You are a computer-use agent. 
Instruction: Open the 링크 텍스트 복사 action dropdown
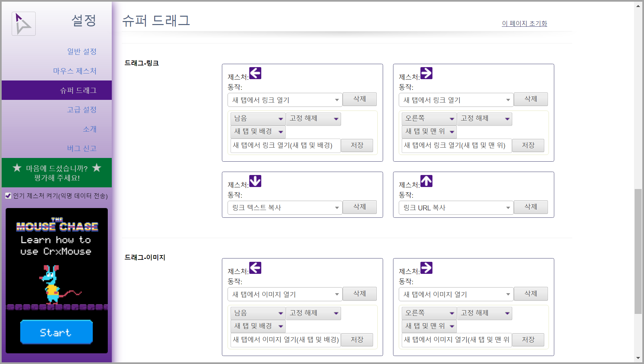click(x=285, y=208)
